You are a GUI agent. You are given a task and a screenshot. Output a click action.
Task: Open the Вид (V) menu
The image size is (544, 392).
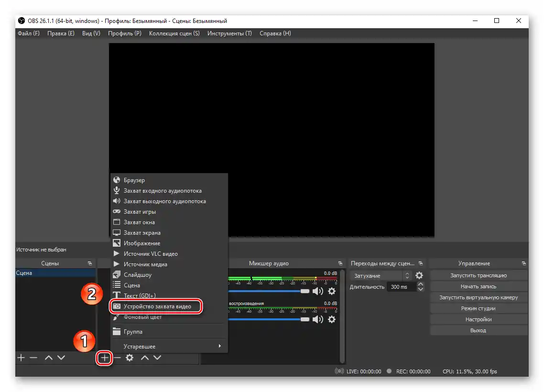(x=91, y=33)
